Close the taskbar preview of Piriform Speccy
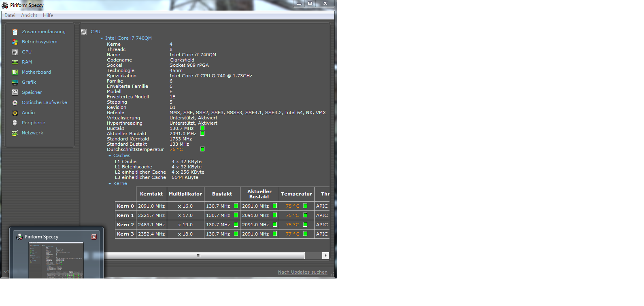The image size is (644, 306). [x=94, y=237]
